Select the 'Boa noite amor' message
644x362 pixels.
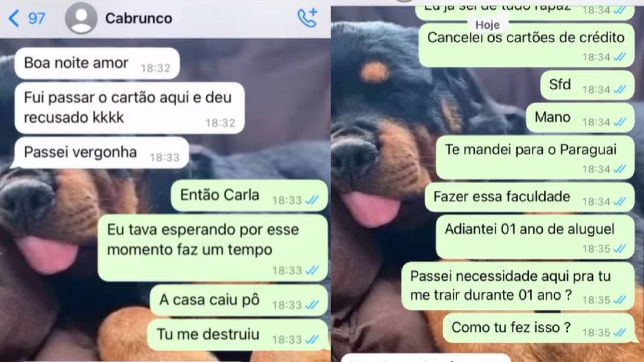tap(97, 63)
